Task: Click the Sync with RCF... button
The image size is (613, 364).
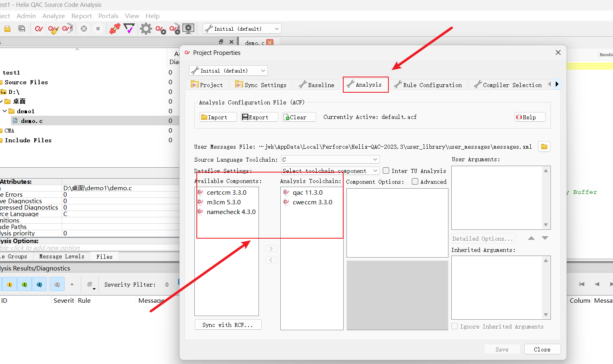Action: (x=228, y=324)
